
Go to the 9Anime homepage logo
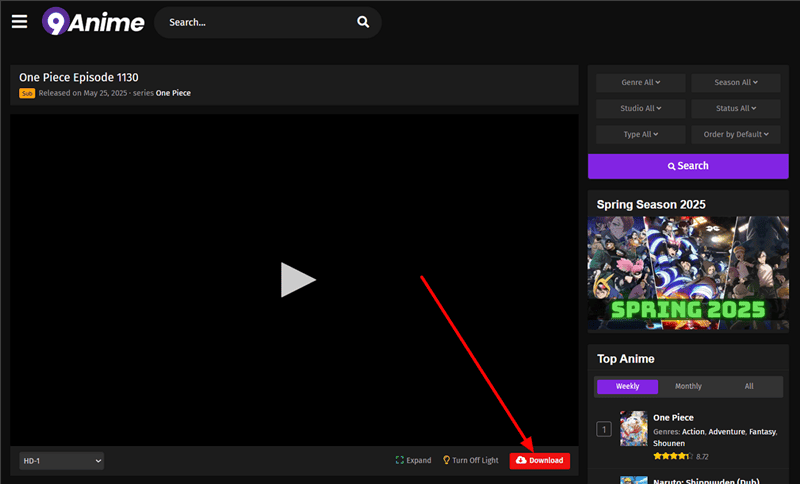[x=93, y=21]
